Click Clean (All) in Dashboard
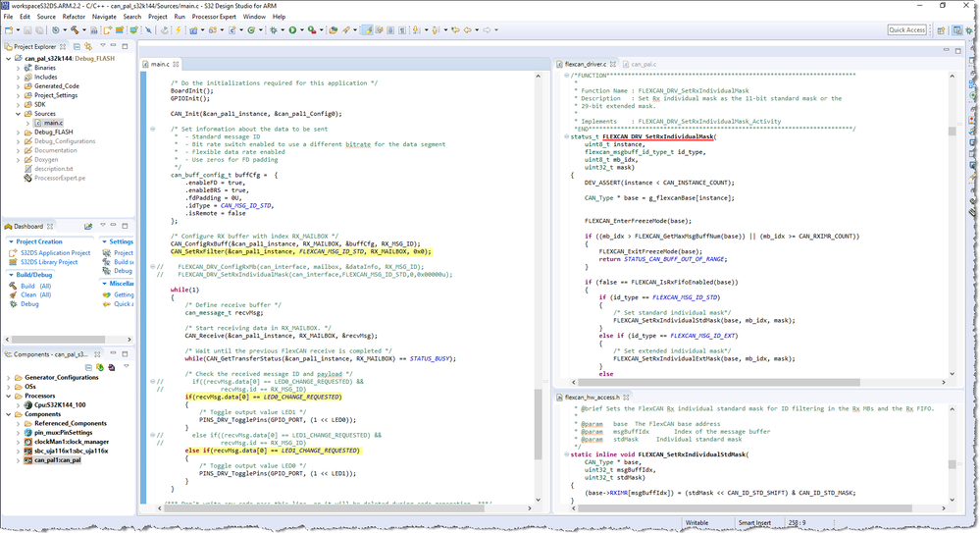 [35, 294]
